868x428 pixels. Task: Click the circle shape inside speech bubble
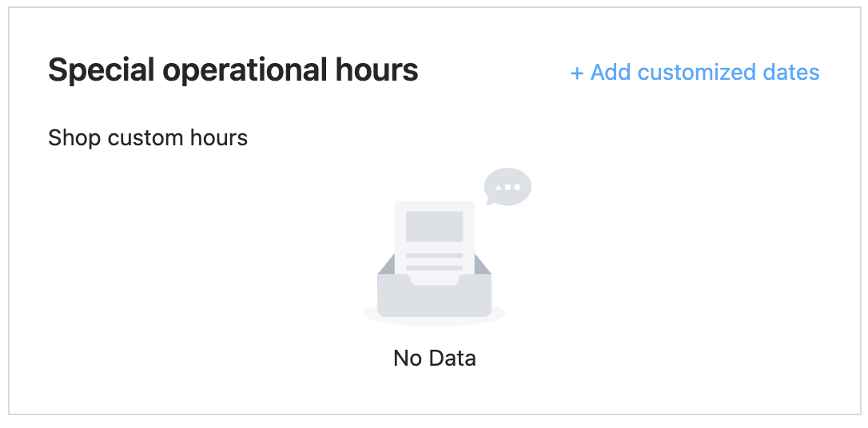517,188
